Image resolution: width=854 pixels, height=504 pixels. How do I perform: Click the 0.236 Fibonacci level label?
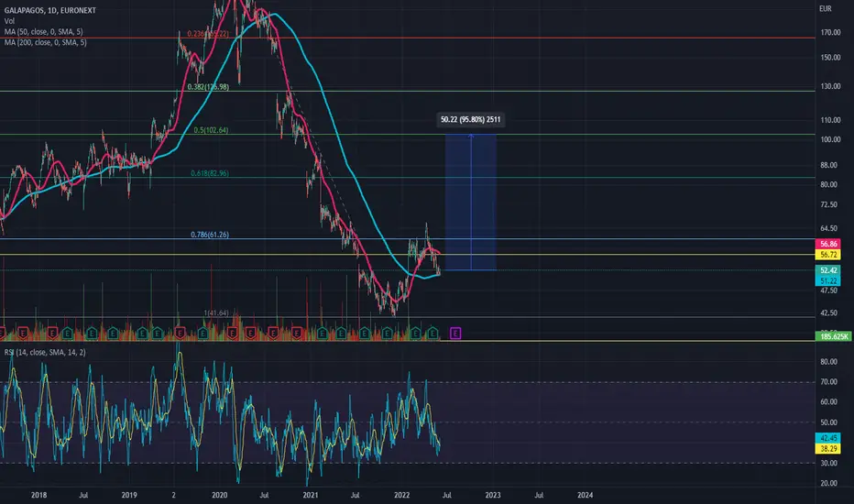point(208,34)
